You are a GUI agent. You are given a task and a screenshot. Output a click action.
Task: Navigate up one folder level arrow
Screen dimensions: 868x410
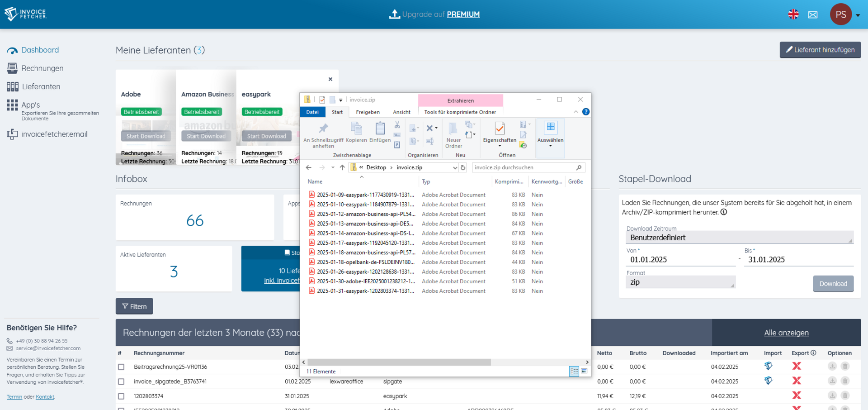[342, 167]
